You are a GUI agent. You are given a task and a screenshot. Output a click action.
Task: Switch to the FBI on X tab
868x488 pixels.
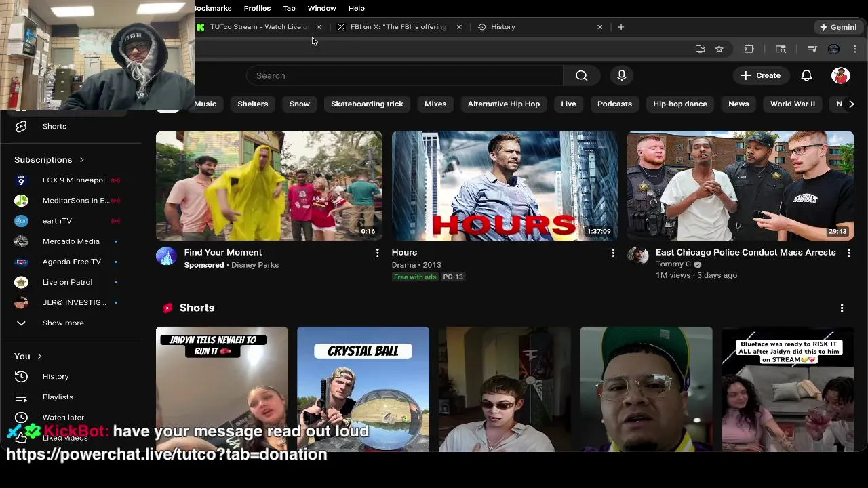(399, 27)
